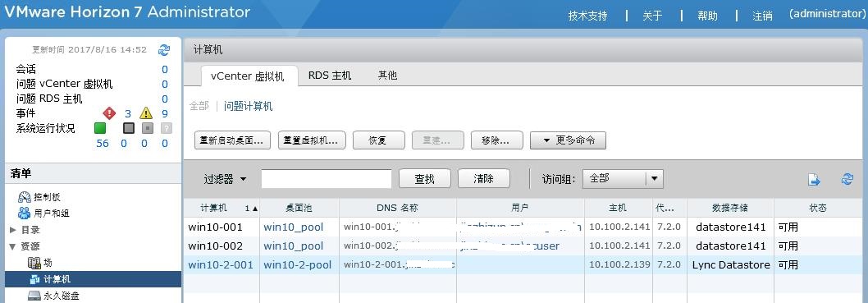Click the 会话 count value
The width and height of the screenshot is (868, 303).
(164, 69)
